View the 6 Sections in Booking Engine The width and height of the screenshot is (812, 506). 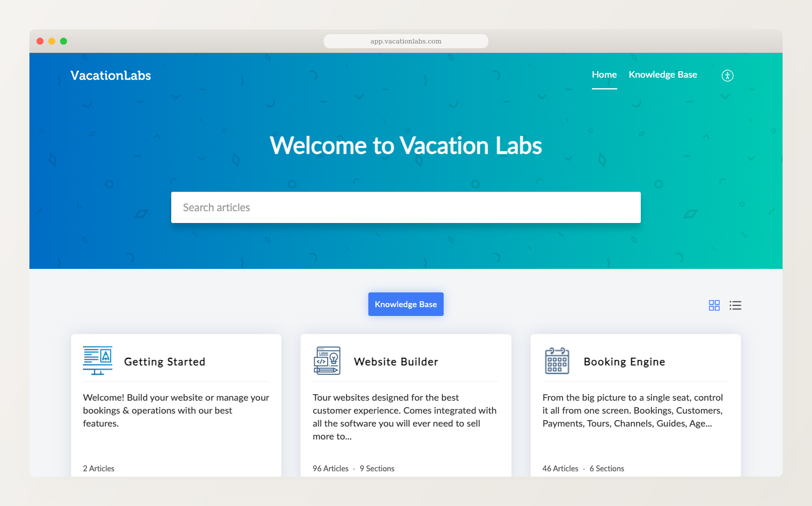click(x=607, y=468)
